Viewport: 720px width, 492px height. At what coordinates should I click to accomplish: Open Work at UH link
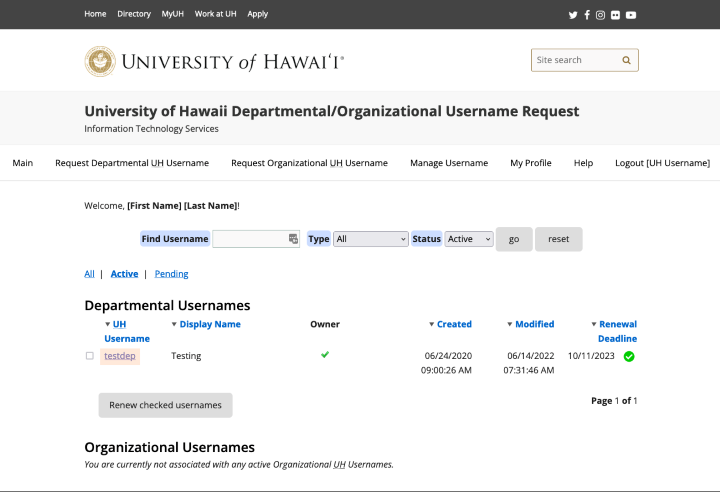(x=215, y=14)
